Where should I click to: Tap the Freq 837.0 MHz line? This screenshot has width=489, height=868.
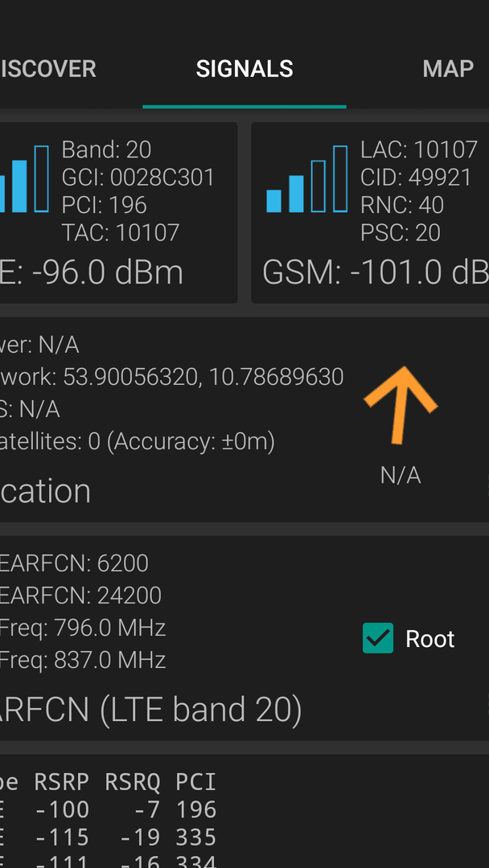(83, 660)
